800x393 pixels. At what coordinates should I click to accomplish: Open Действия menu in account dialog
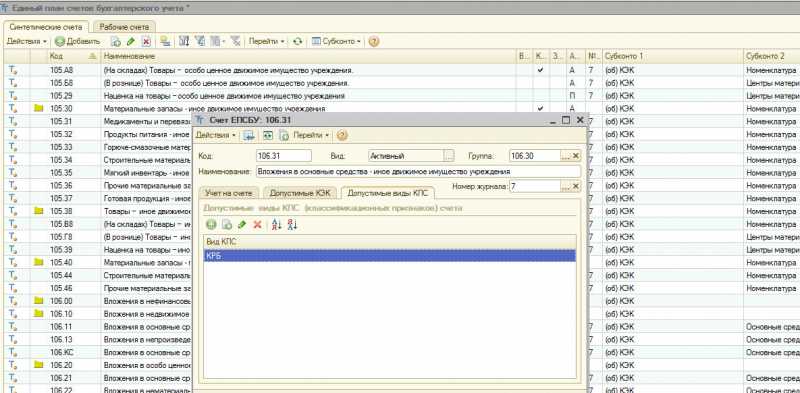(x=216, y=135)
